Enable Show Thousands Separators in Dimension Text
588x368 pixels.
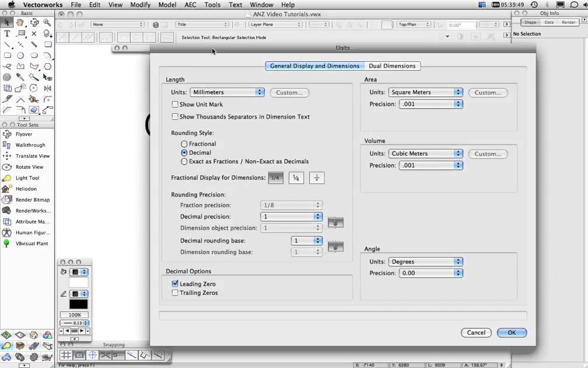[x=175, y=117]
